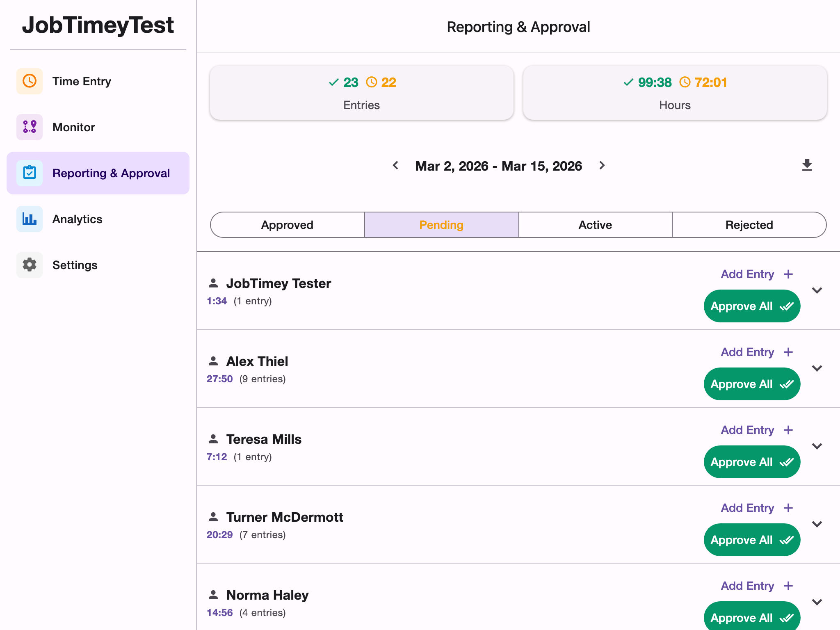This screenshot has width=840, height=630.
Task: Open Settings with the gear icon
Action: [x=29, y=265]
